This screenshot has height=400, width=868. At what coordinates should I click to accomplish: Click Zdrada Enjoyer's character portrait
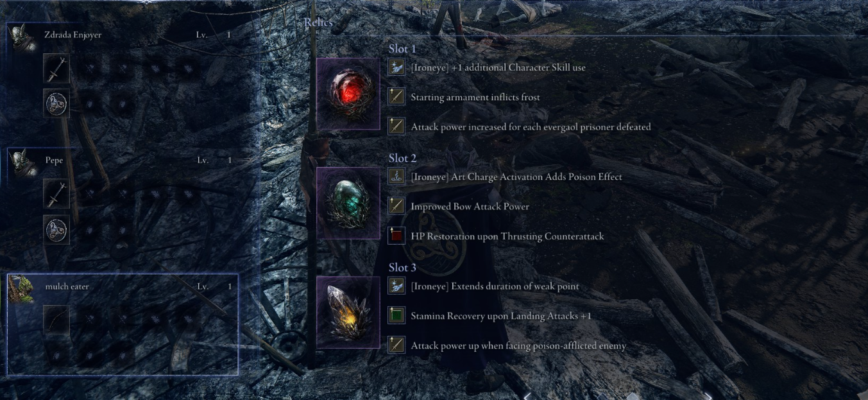coord(22,36)
